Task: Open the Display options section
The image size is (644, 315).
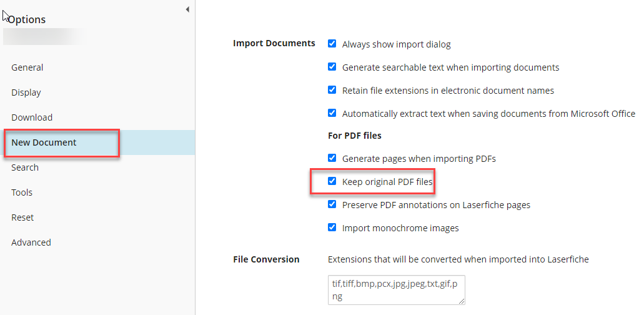Action: point(26,92)
